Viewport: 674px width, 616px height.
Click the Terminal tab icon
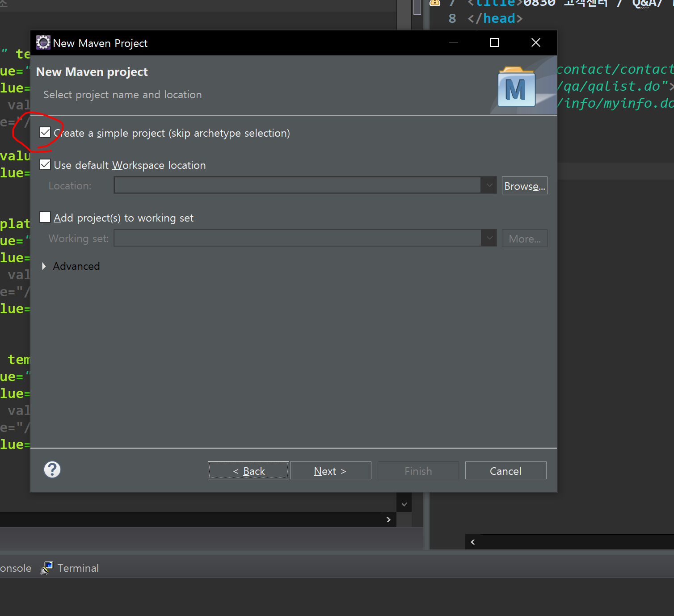46,568
